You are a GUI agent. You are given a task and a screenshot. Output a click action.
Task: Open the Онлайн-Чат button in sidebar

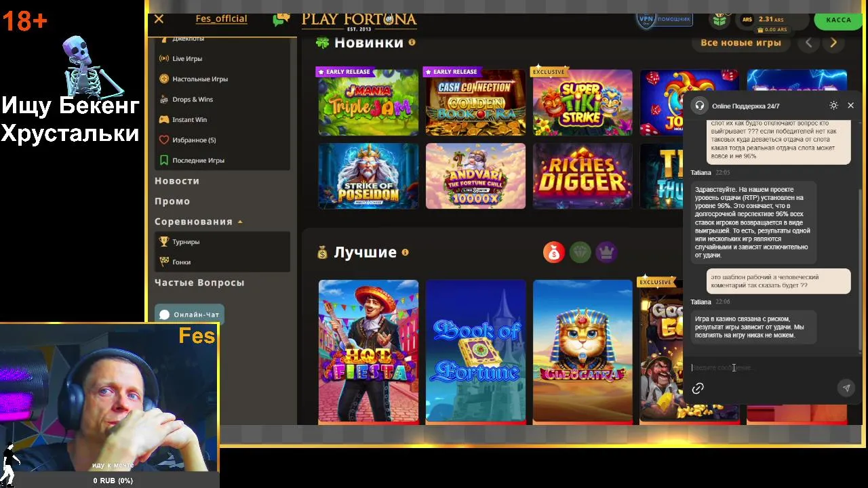click(189, 314)
